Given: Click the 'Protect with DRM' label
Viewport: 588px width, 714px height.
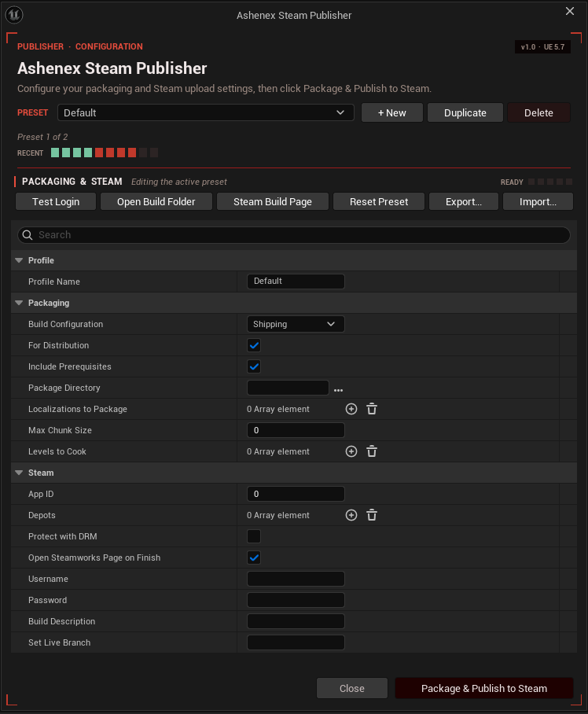Looking at the screenshot, I should pyautogui.click(x=63, y=536).
